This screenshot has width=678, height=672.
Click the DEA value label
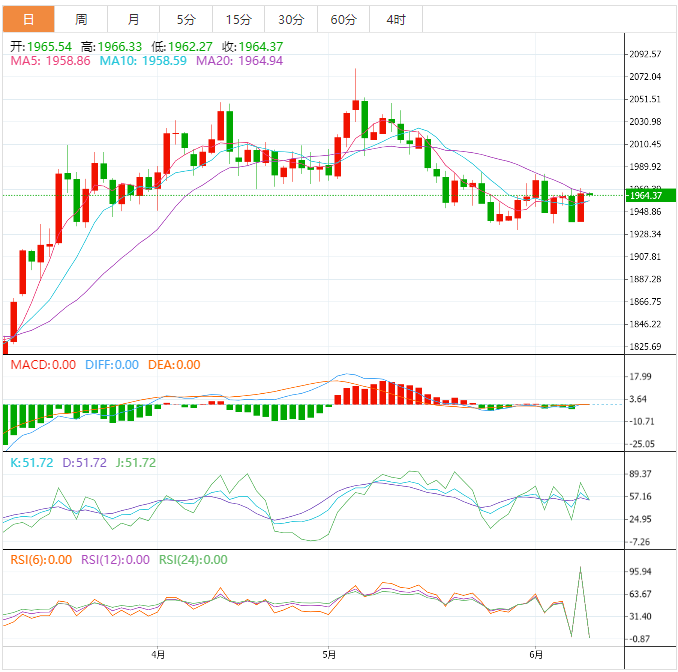[x=174, y=365]
